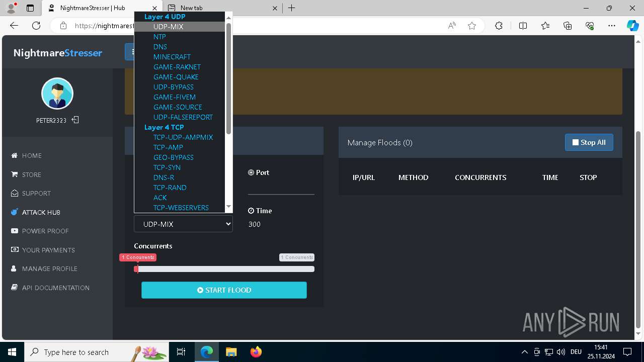This screenshot has height=362, width=644.
Task: Collapse the UDP-MIX method select box
Action: 183,224
